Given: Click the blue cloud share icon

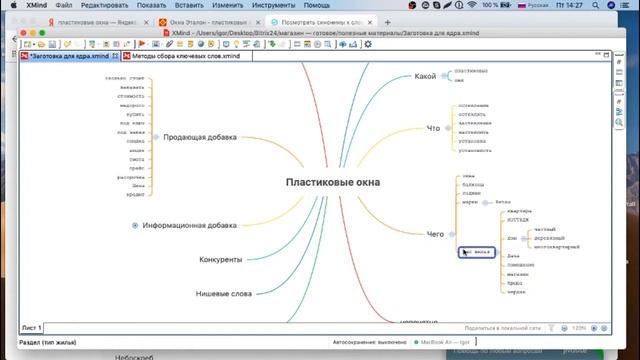Looking at the screenshot, I should (342, 44).
